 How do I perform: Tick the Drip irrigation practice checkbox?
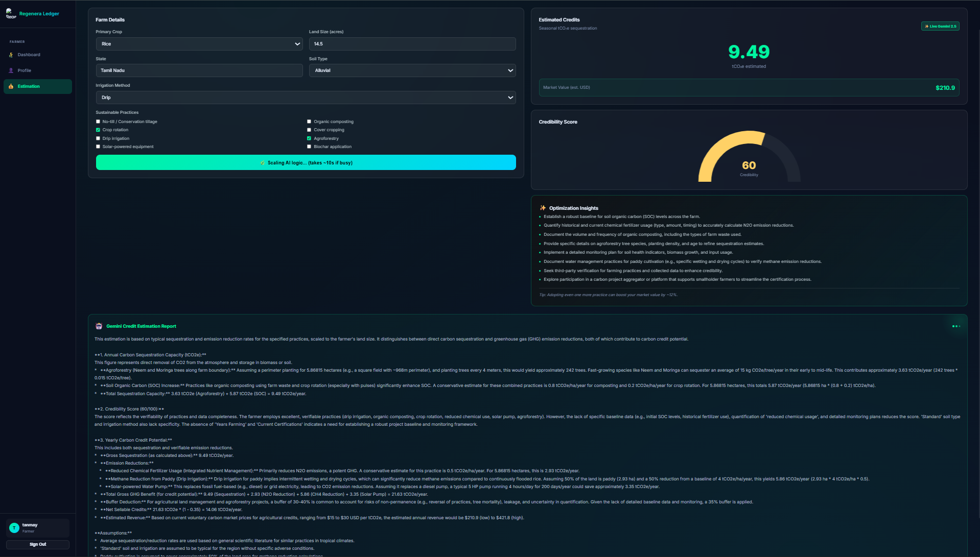[98, 138]
